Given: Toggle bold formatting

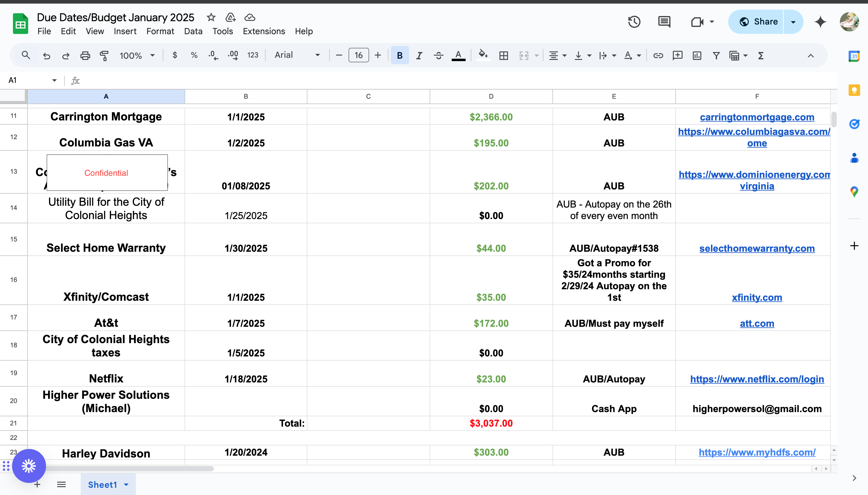Looking at the screenshot, I should point(400,55).
